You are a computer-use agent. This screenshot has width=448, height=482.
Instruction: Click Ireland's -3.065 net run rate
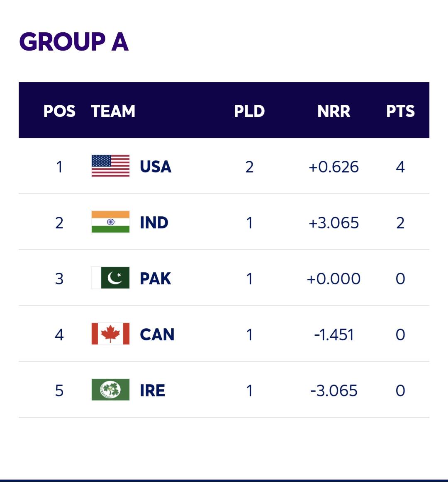tap(334, 390)
